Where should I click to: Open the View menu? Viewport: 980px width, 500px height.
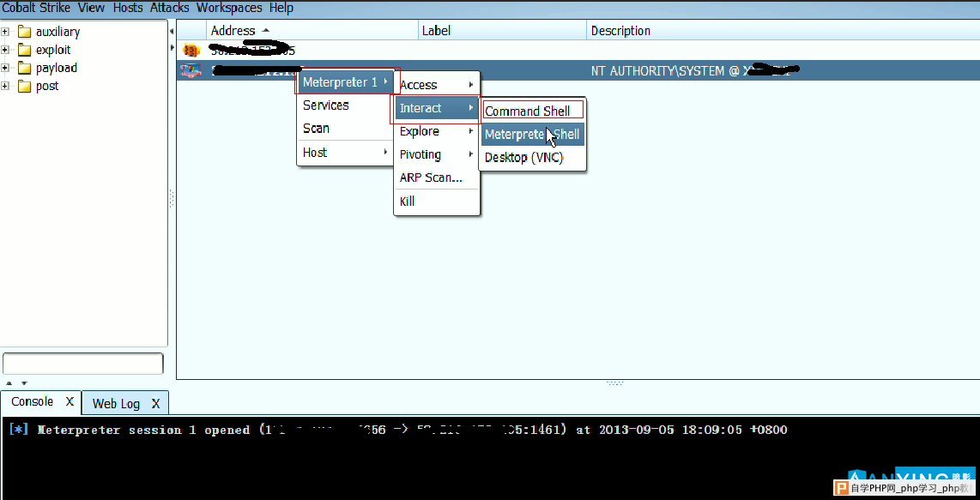91,8
